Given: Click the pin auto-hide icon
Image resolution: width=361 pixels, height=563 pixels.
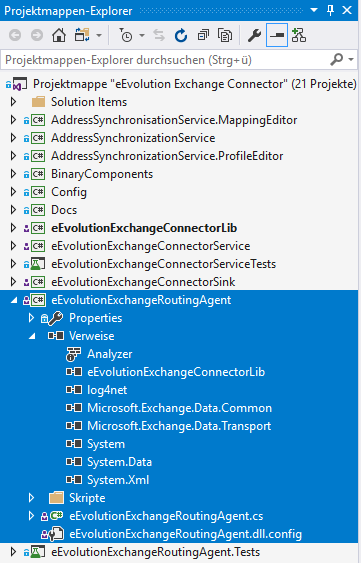Looking at the screenshot, I should point(330,10).
